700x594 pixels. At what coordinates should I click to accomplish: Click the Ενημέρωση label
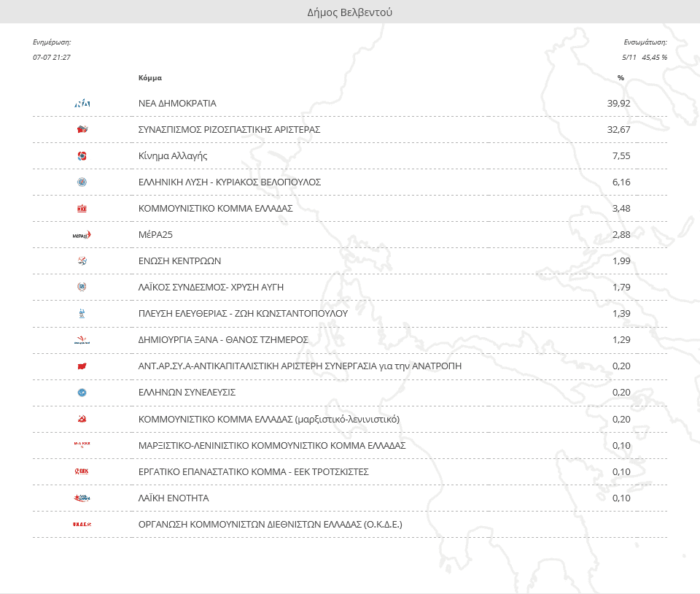click(52, 42)
